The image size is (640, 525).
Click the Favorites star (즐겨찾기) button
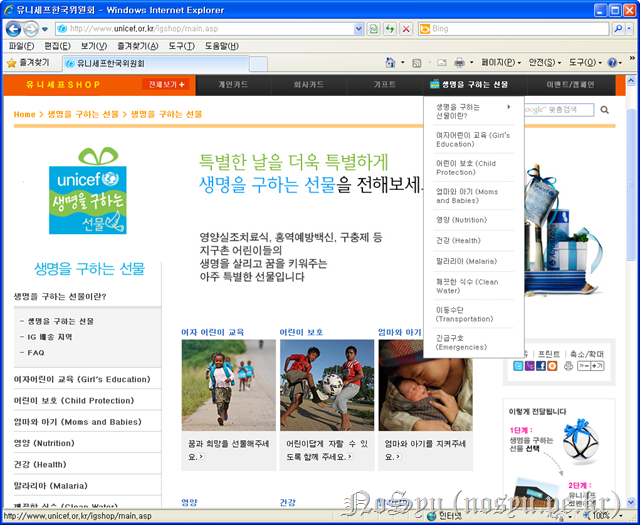click(x=28, y=63)
